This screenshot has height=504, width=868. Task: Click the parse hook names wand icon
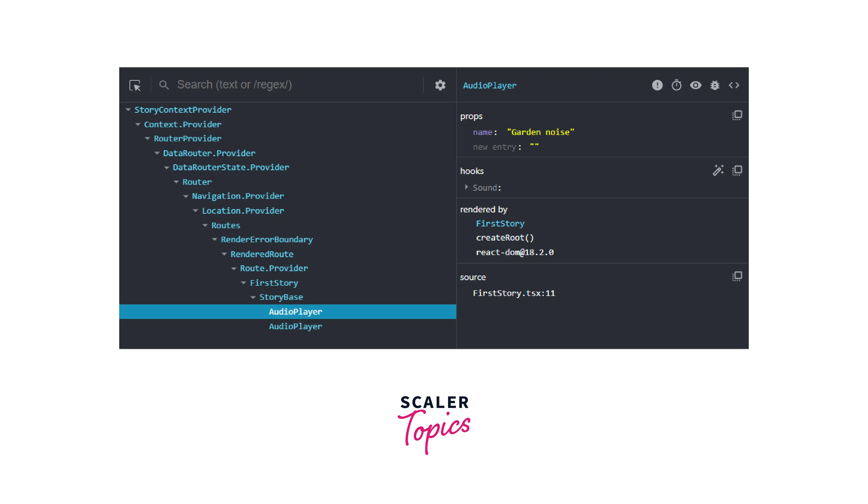click(x=718, y=170)
